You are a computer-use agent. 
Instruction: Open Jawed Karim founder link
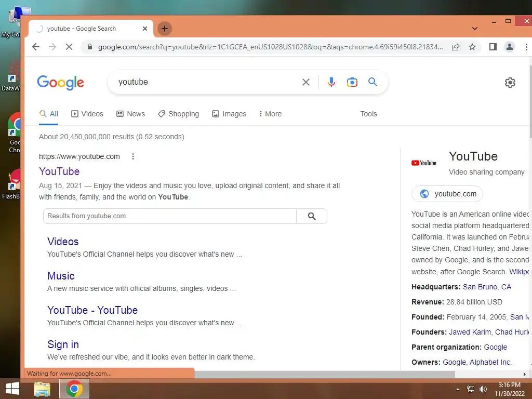(470, 332)
